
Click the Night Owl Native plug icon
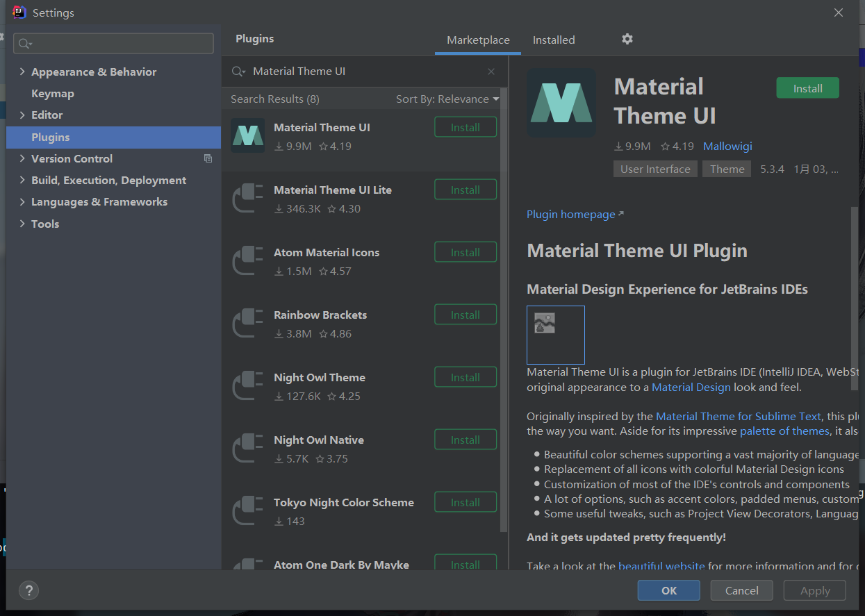pyautogui.click(x=247, y=448)
